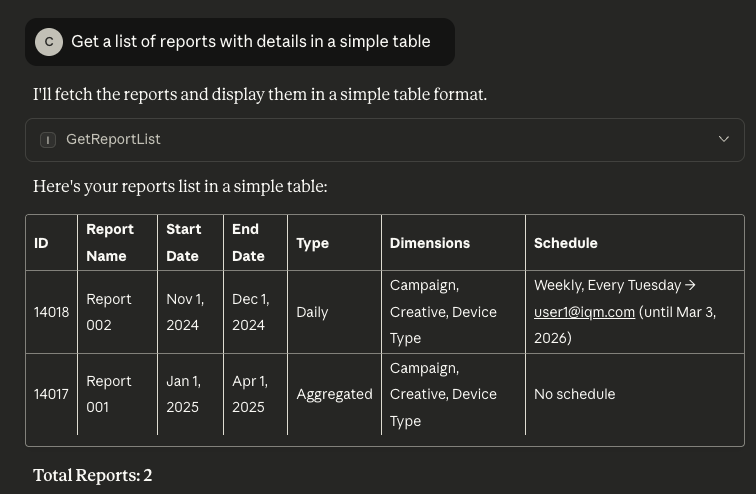Open the user1@iqm.com email link
This screenshot has width=756, height=494.
click(x=584, y=312)
